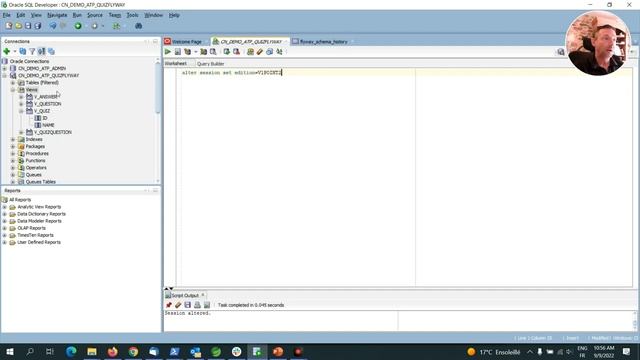This screenshot has height=360, width=640.
Task: Expand the V_QUIZQUESTION view node
Action: [21, 132]
